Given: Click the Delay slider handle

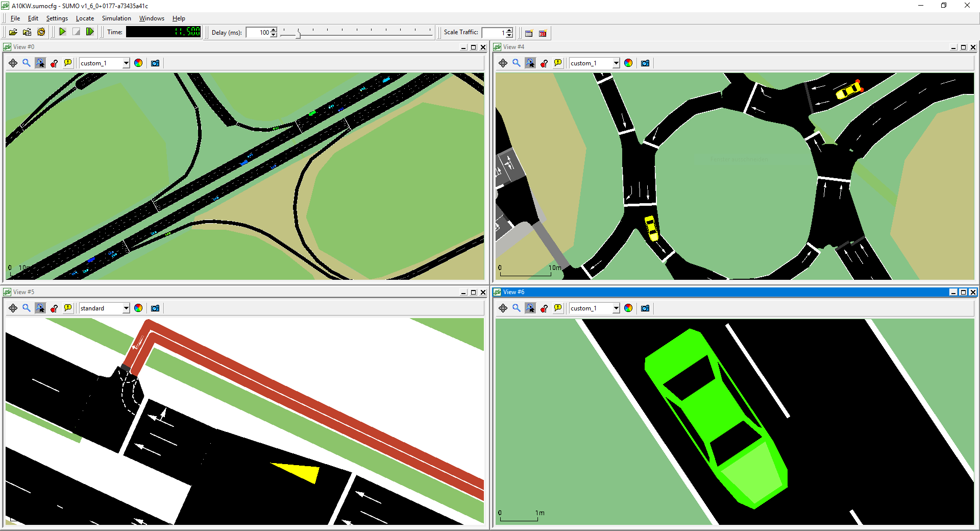Looking at the screenshot, I should 299,34.
